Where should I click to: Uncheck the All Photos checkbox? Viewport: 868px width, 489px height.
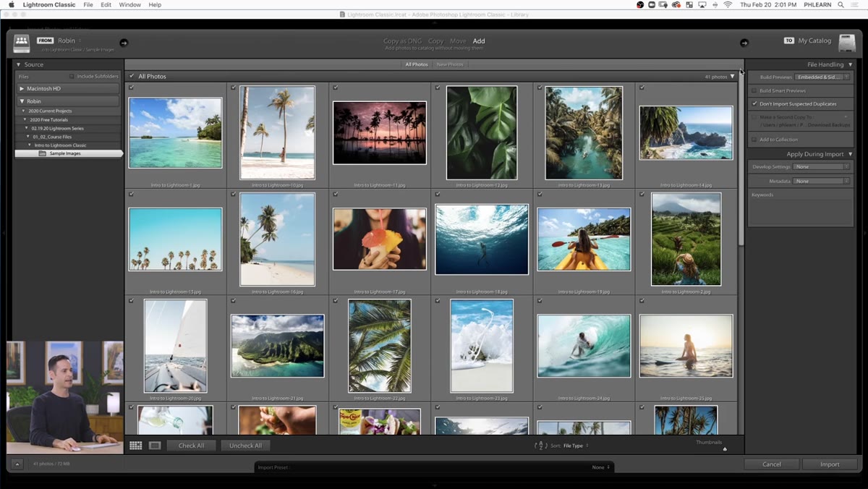(x=132, y=76)
